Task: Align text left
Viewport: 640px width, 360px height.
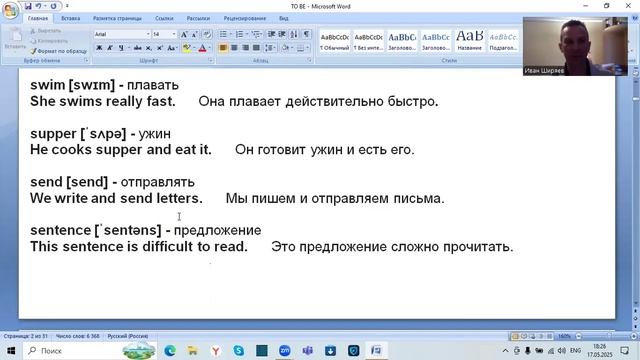Action: (223, 48)
